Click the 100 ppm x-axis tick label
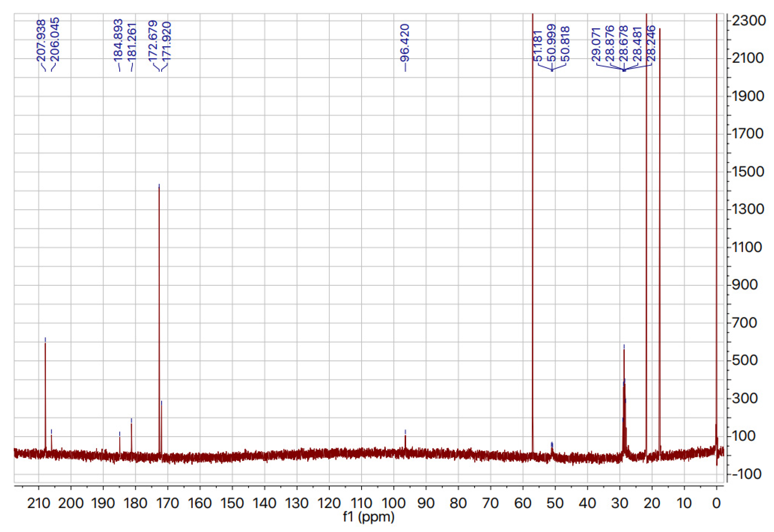 (x=394, y=503)
